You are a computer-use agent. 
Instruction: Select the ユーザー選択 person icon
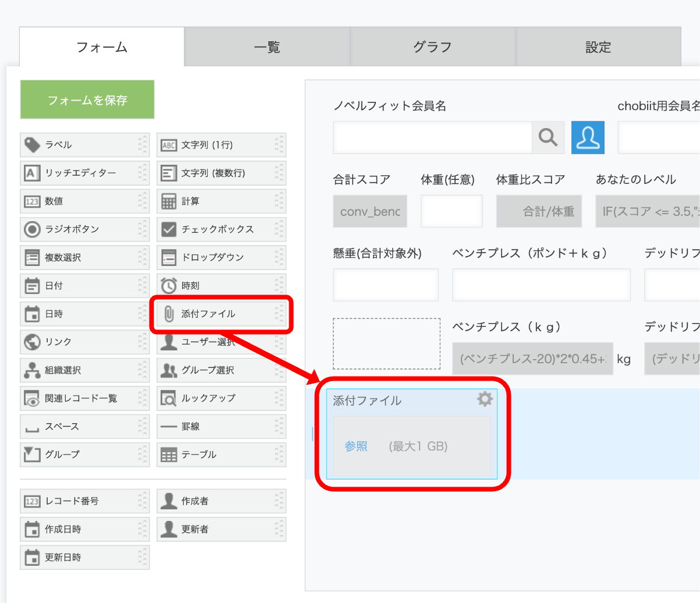(169, 342)
